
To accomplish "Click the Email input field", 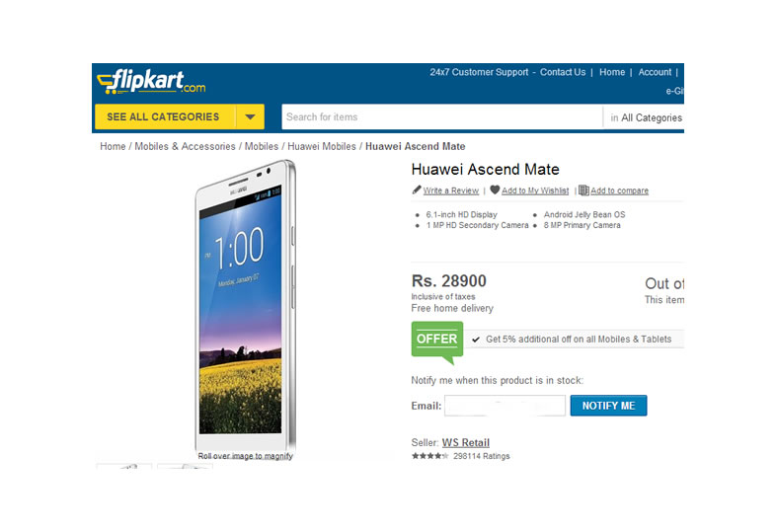I will pyautogui.click(x=504, y=406).
